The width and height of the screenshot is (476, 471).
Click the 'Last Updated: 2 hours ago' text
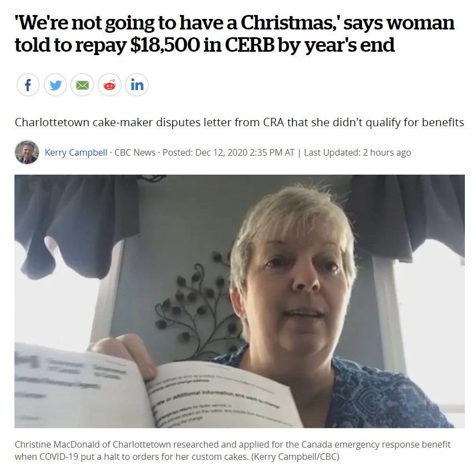tap(358, 152)
